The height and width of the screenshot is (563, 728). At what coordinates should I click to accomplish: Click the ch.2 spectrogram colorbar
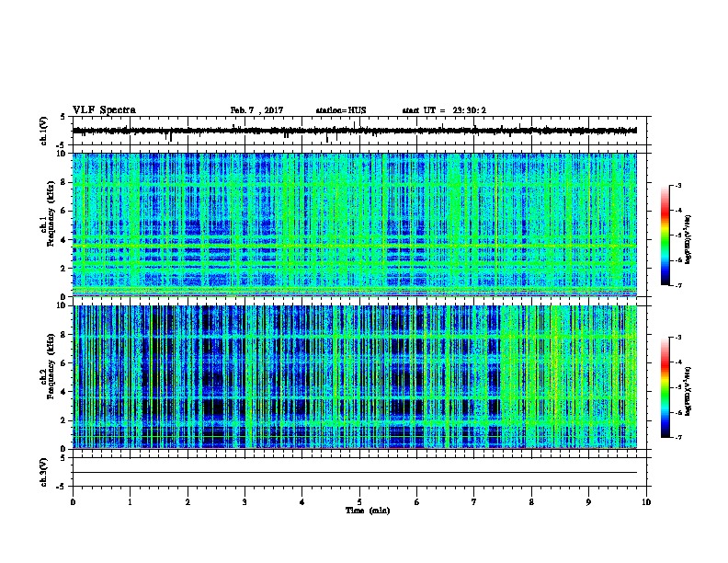click(665, 387)
